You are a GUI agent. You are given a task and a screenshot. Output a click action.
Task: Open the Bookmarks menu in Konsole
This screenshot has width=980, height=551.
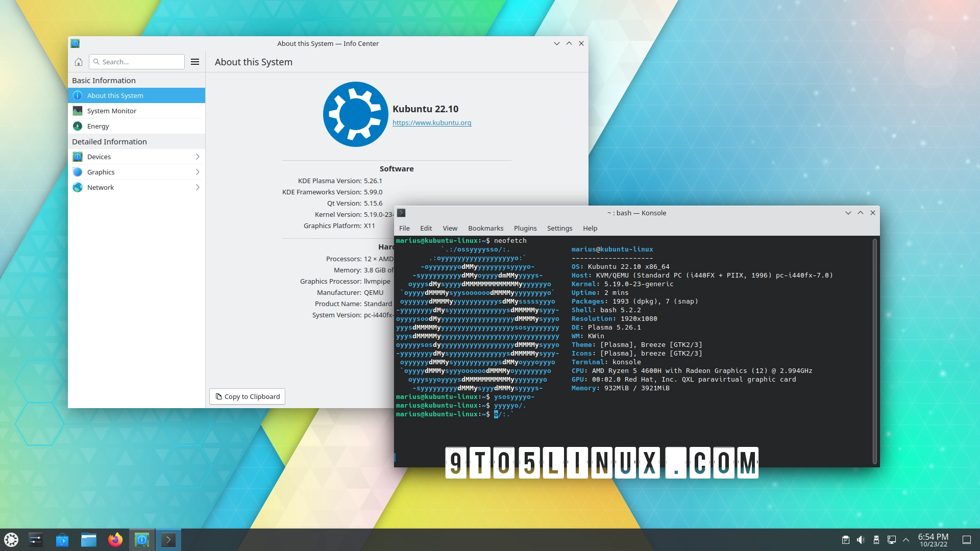tap(485, 228)
